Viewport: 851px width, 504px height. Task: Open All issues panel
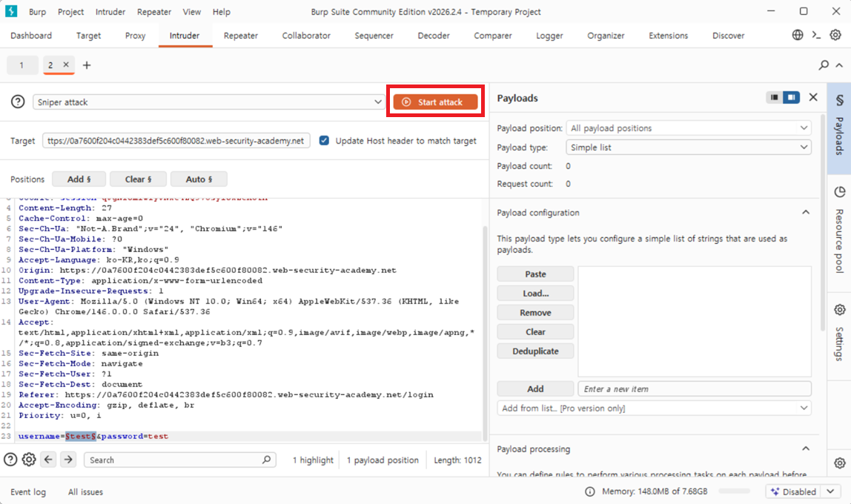tap(85, 491)
